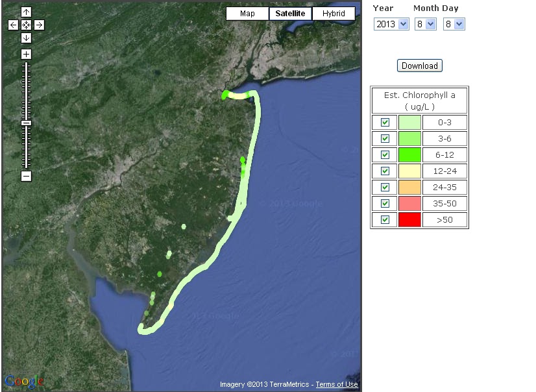Select the Satellite view button
Viewport: 536px width, 392px height.
(290, 13)
